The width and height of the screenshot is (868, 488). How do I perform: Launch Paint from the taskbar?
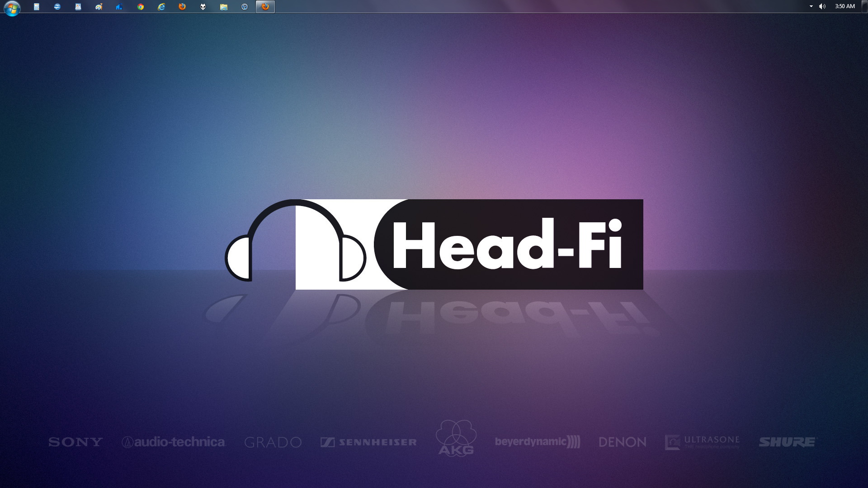[x=99, y=7]
